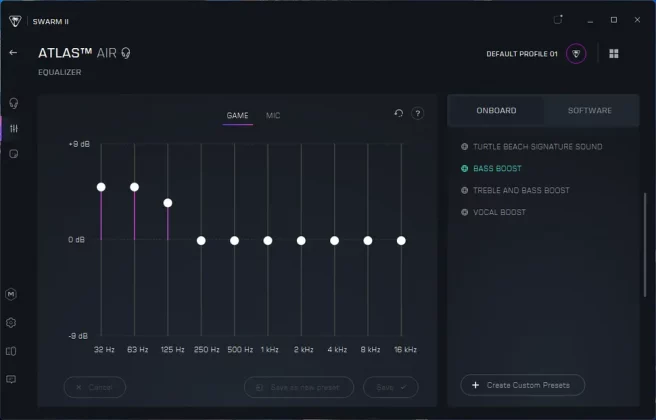Open settings gear in the sidebar

(12, 323)
